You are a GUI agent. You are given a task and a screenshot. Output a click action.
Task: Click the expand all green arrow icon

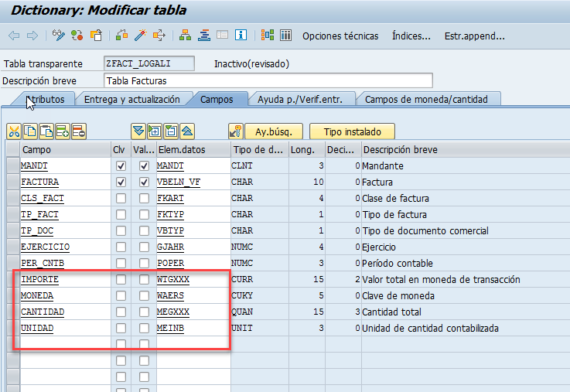pos(138,131)
